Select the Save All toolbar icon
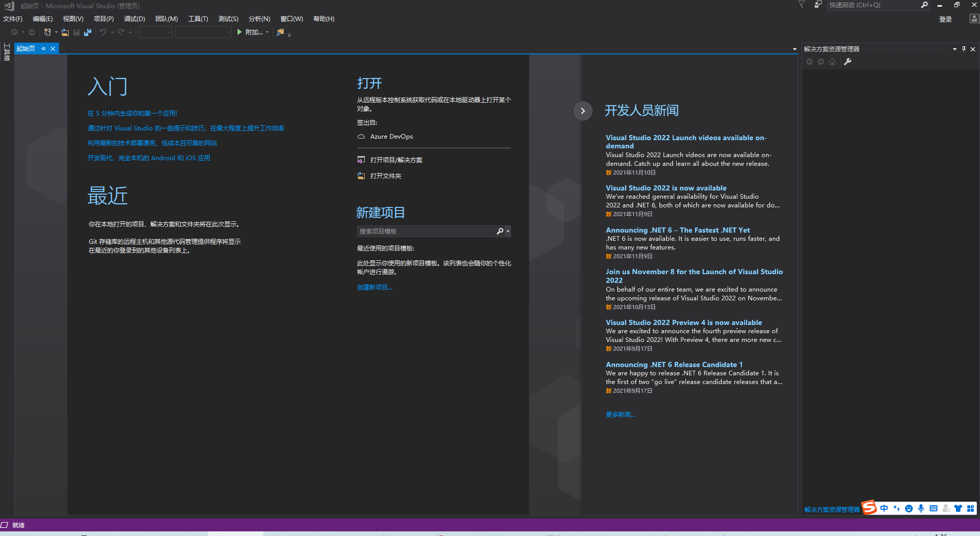This screenshot has width=980, height=536. pyautogui.click(x=87, y=32)
